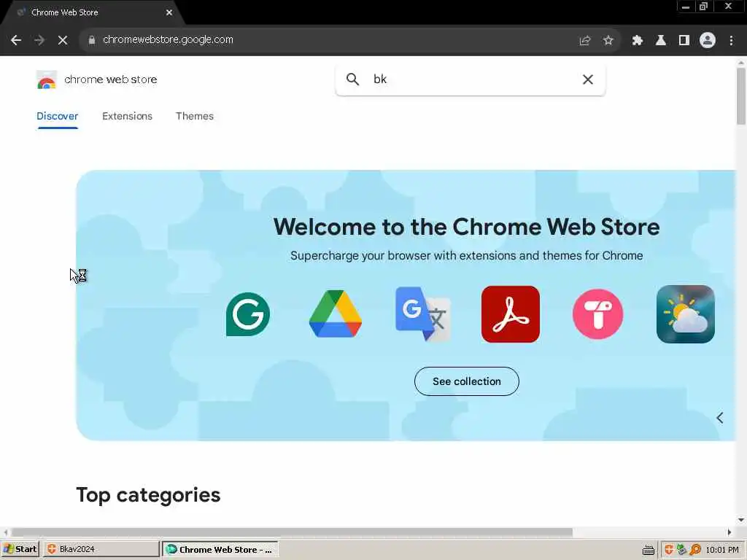Switch to the Themes tab
This screenshot has width=747, height=560.
pyautogui.click(x=194, y=116)
